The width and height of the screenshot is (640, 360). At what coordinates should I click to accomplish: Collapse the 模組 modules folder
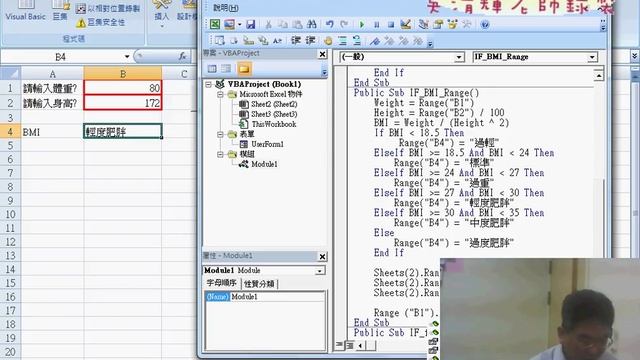[x=220, y=154]
